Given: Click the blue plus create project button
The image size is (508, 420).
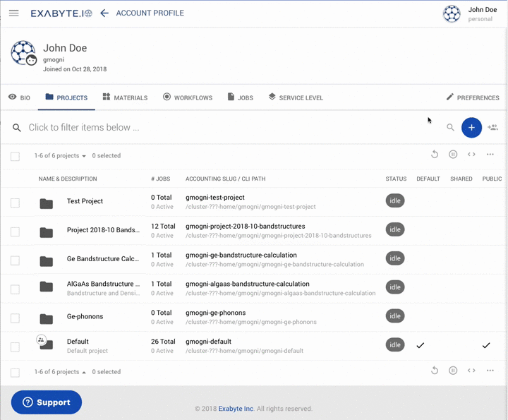Looking at the screenshot, I should [471, 128].
